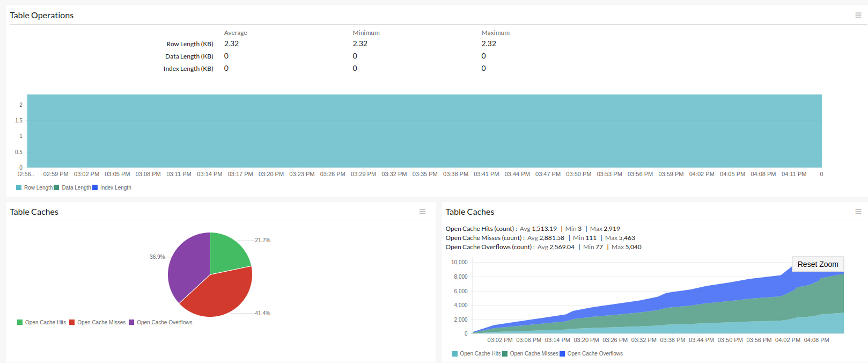Screen dimensions: 868x363
Task: Toggle Open Cache Overflows legend under area chart
Action: point(591,353)
